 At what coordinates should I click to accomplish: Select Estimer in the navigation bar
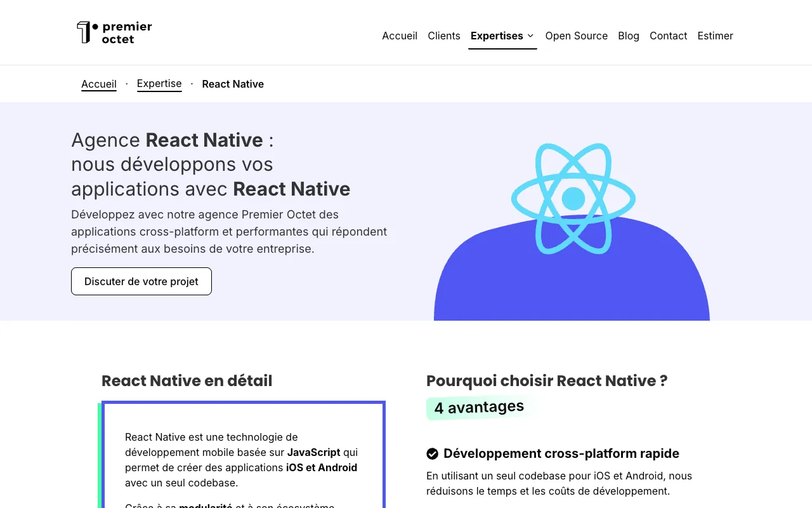716,36
